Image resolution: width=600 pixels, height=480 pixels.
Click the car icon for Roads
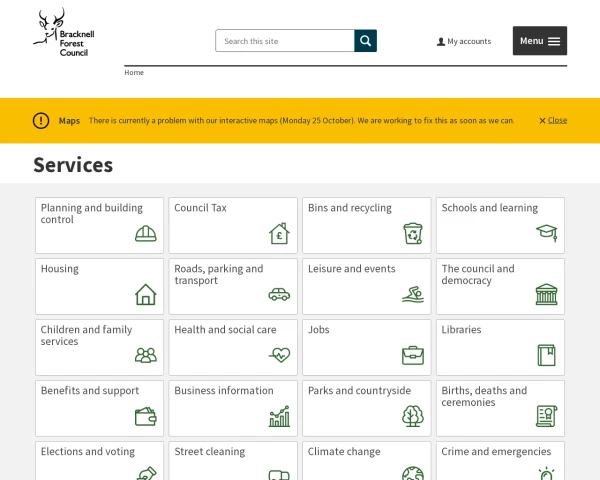279,294
